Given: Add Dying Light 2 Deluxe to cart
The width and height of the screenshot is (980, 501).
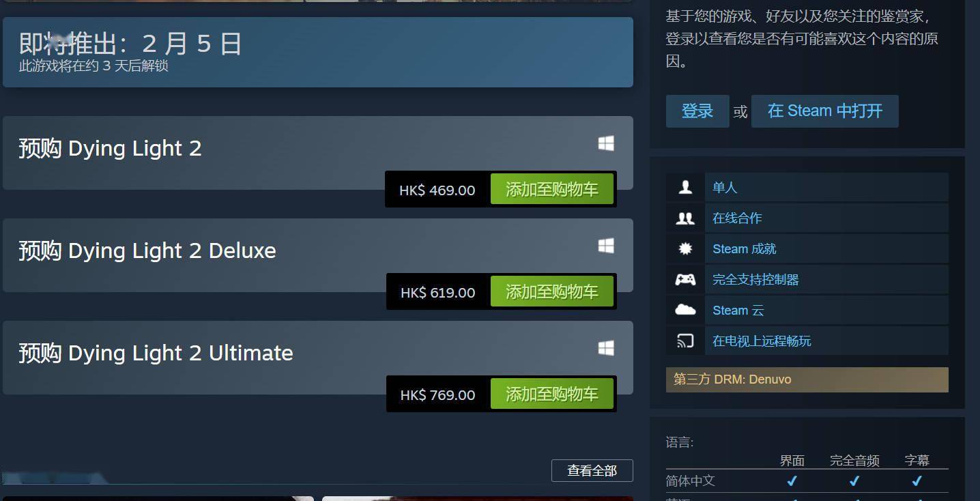Looking at the screenshot, I should (551, 292).
